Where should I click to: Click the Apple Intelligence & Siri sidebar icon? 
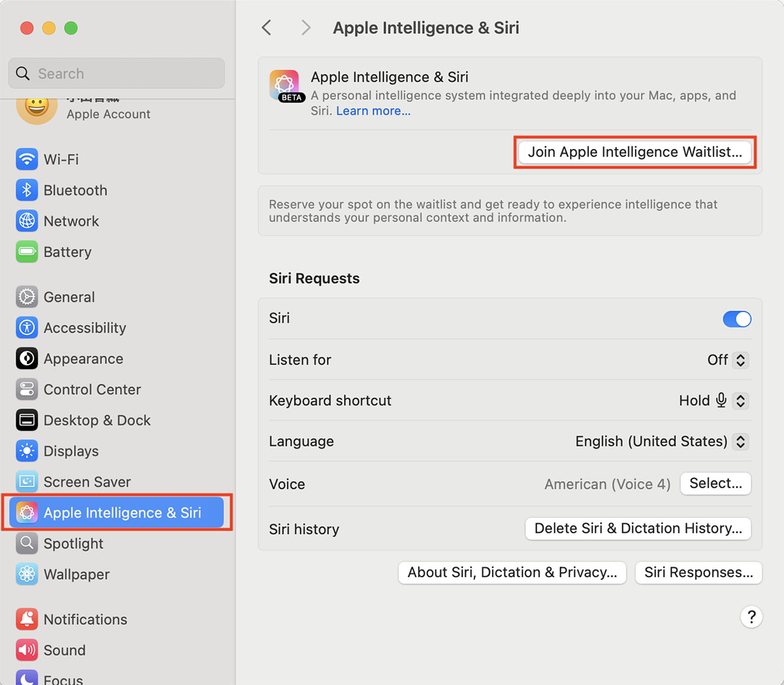click(27, 512)
